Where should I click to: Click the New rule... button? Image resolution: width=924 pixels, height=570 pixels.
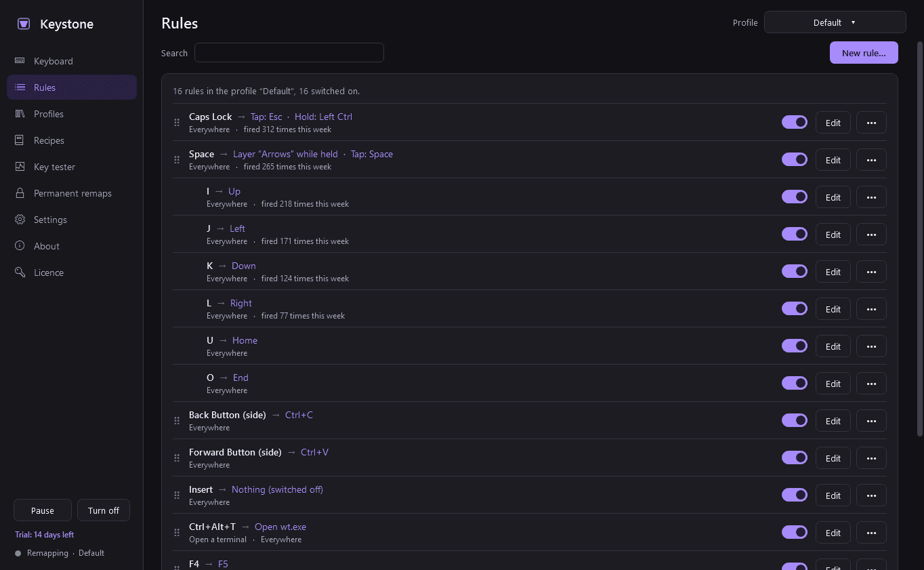(x=864, y=53)
